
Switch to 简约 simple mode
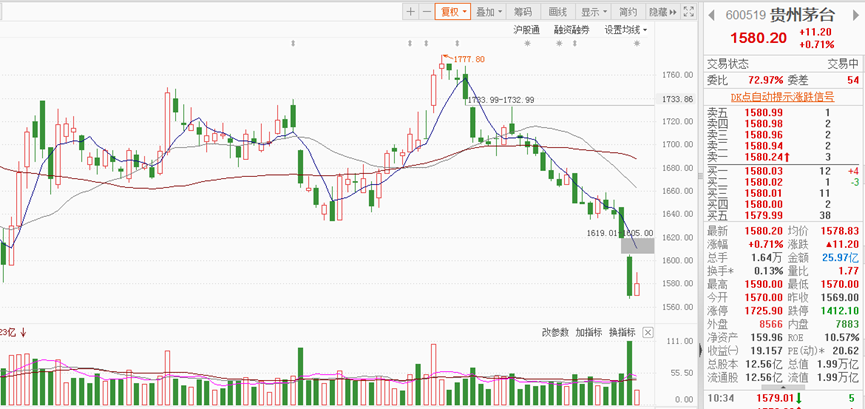pos(628,12)
